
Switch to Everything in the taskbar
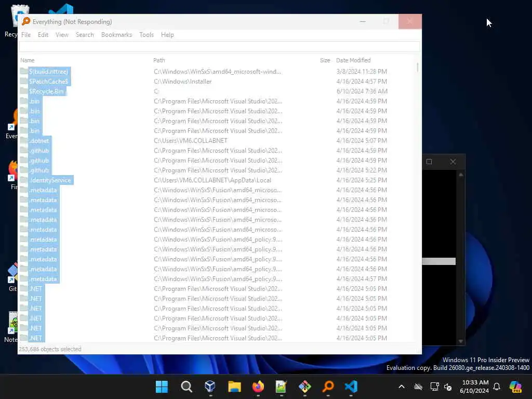[328, 387]
